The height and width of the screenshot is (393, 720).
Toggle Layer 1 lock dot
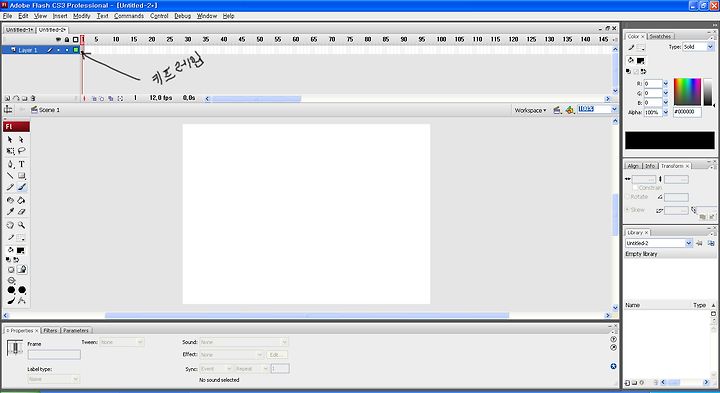click(67, 50)
